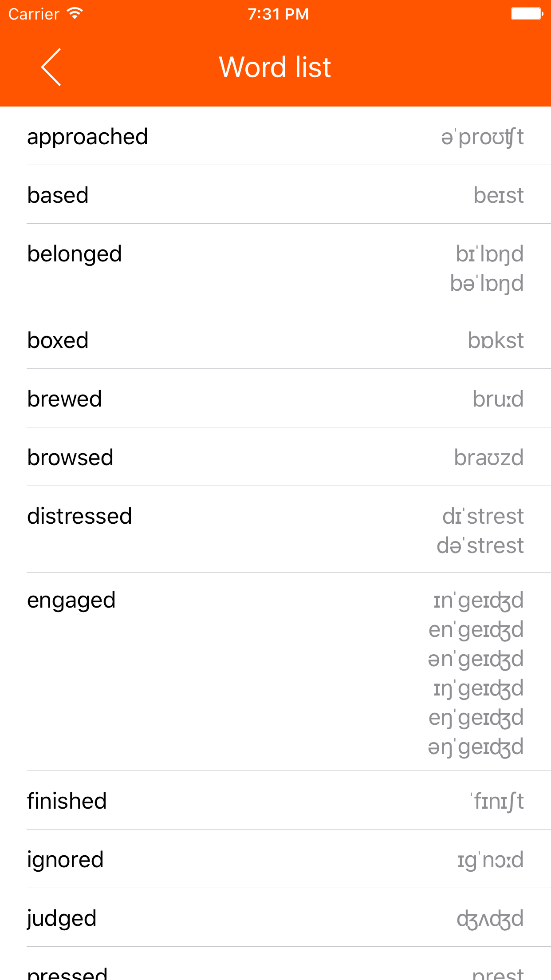
Task: Open the 'brewed' entry
Action: (275, 398)
